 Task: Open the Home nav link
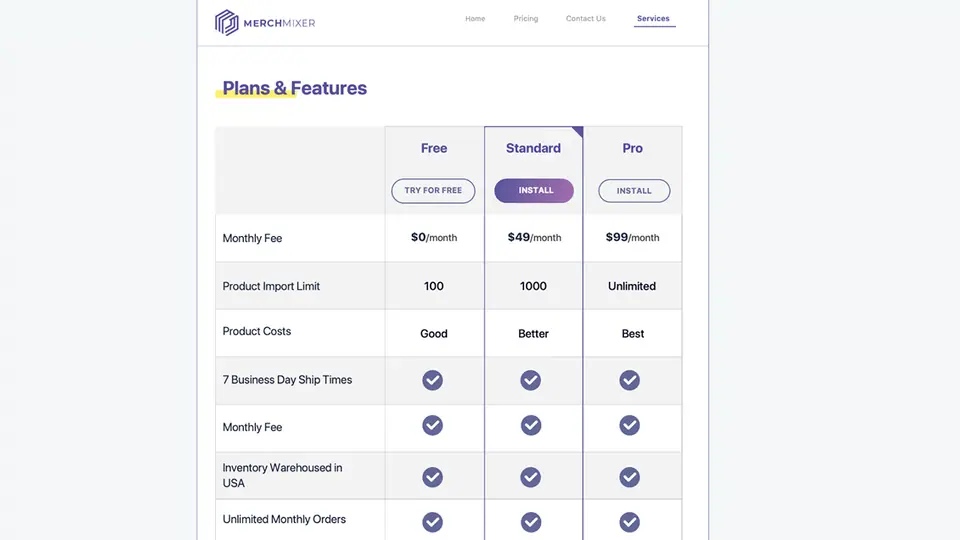[x=475, y=18]
